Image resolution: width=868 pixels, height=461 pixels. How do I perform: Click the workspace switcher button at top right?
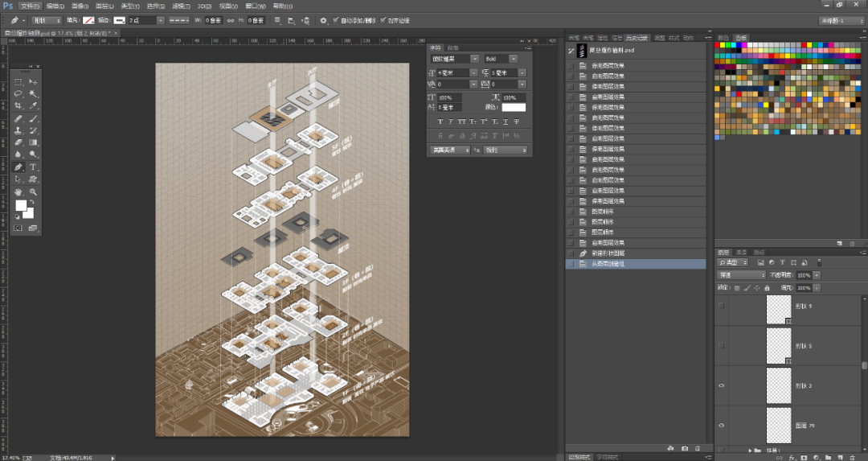[841, 20]
